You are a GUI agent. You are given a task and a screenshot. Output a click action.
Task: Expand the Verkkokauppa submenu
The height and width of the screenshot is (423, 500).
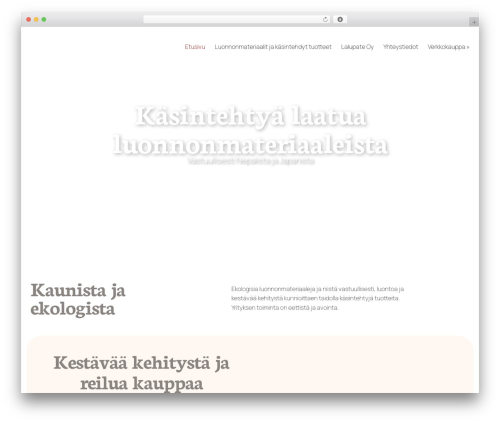(448, 47)
